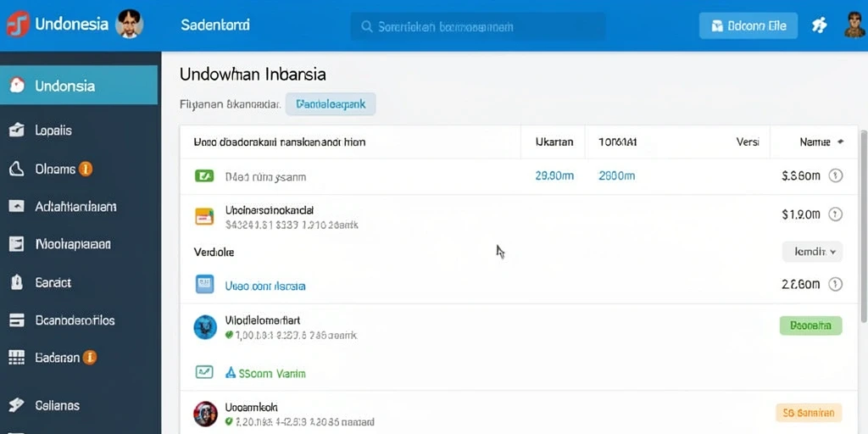
Task: Click the orange SG Ganairen status button
Action: (x=809, y=413)
